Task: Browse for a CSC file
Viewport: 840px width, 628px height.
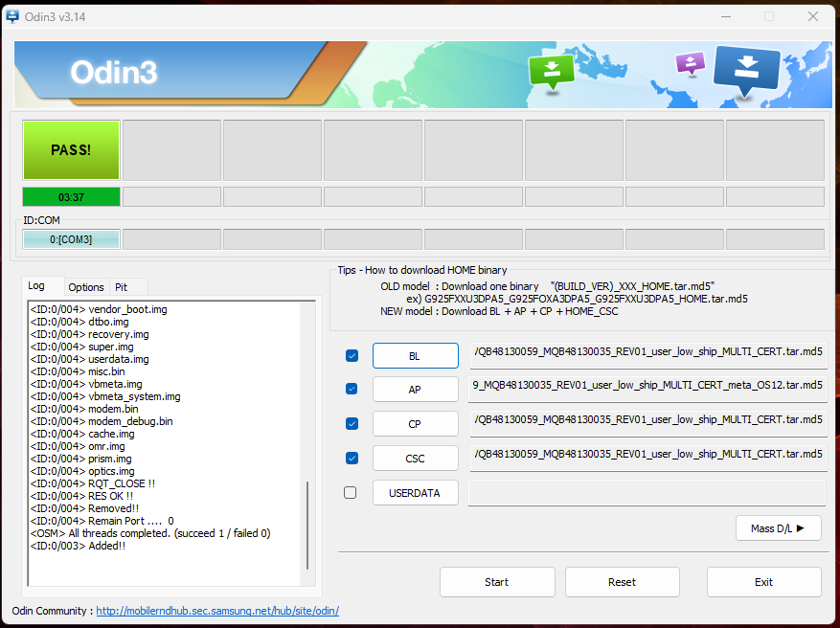Action: (x=415, y=459)
